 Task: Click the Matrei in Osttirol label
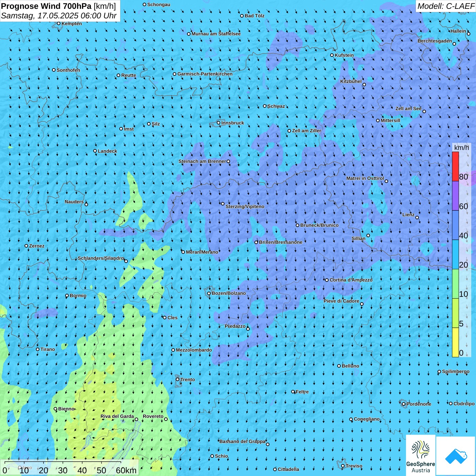(x=365, y=178)
